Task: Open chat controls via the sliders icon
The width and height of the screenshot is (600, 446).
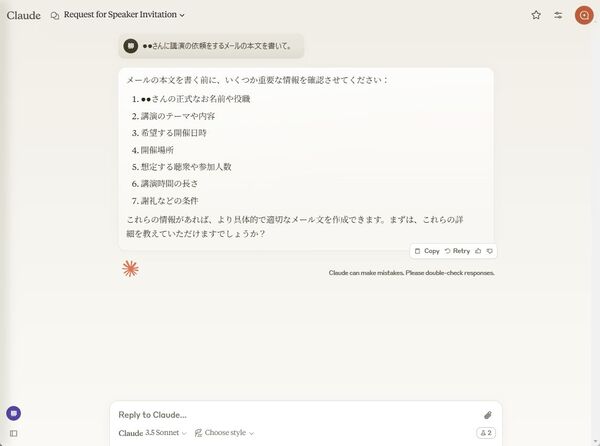Action: click(x=558, y=15)
